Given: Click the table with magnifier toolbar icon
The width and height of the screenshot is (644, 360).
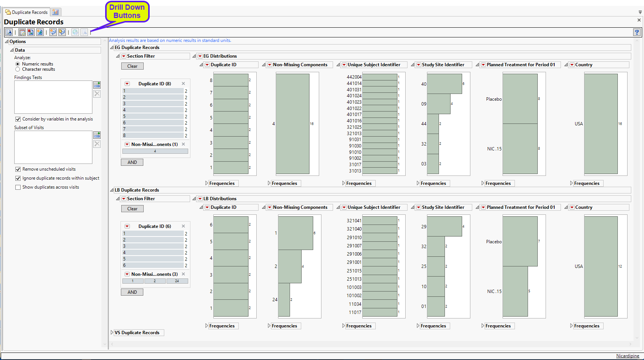Looking at the screenshot, I should click(x=22, y=33).
